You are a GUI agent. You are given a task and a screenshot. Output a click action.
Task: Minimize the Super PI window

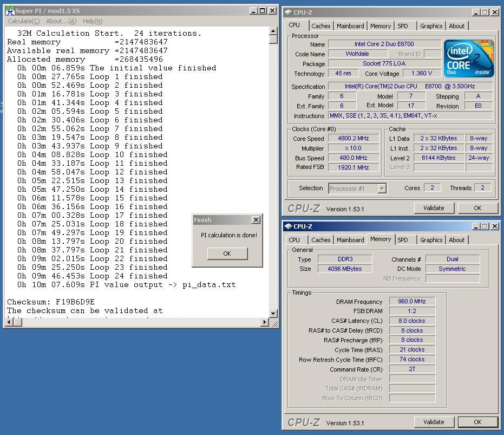tap(253, 11)
